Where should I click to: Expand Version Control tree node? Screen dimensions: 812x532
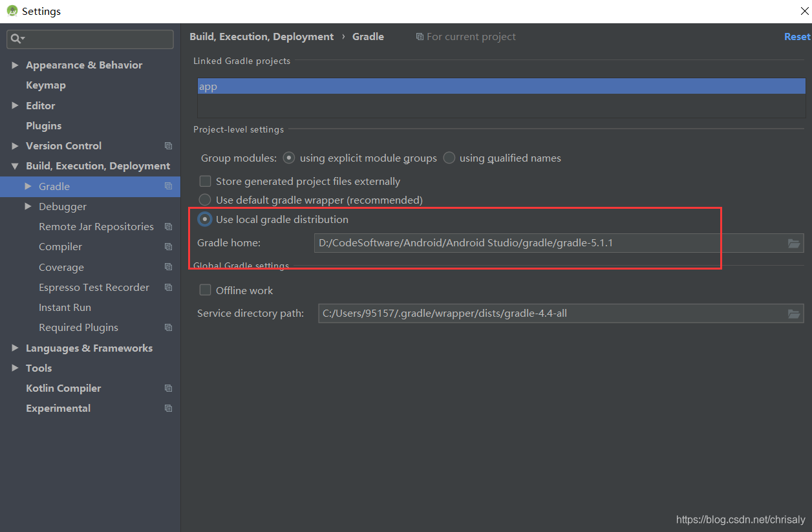[15, 146]
